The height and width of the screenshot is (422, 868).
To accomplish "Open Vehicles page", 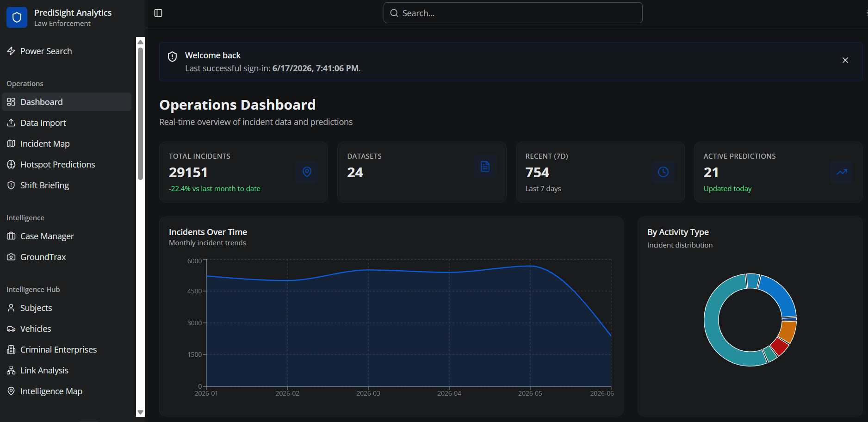I will pos(67,329).
